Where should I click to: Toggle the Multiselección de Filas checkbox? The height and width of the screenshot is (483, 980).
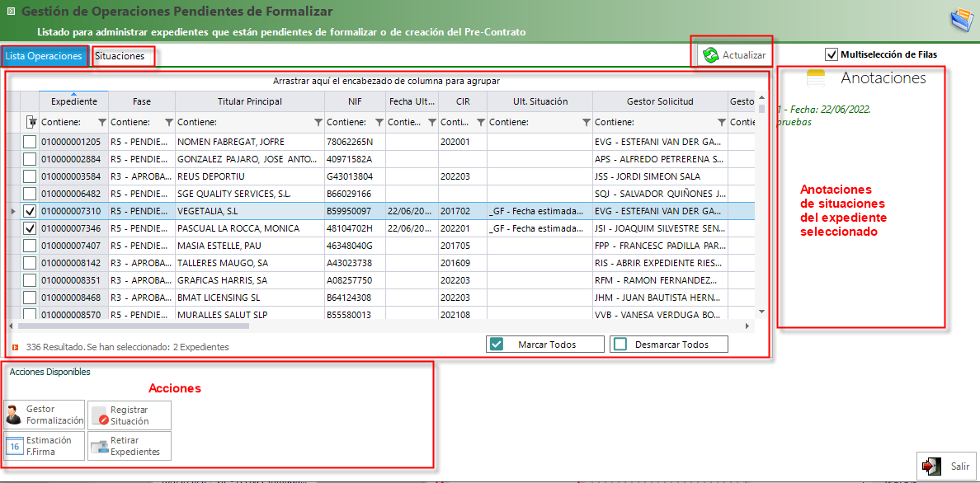click(832, 54)
